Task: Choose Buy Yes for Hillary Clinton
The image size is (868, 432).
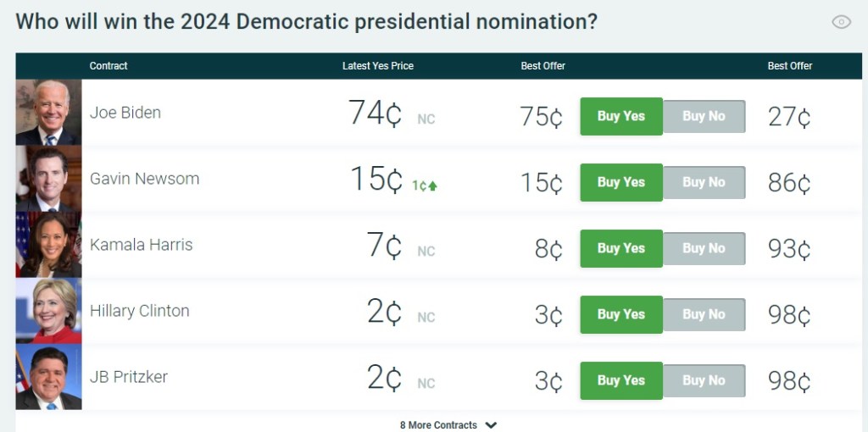Action: point(620,314)
